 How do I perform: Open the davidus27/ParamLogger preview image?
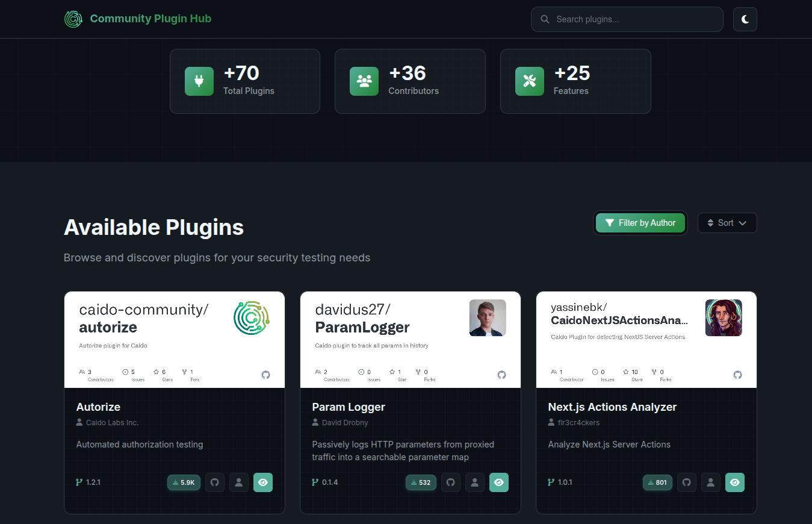(x=411, y=340)
